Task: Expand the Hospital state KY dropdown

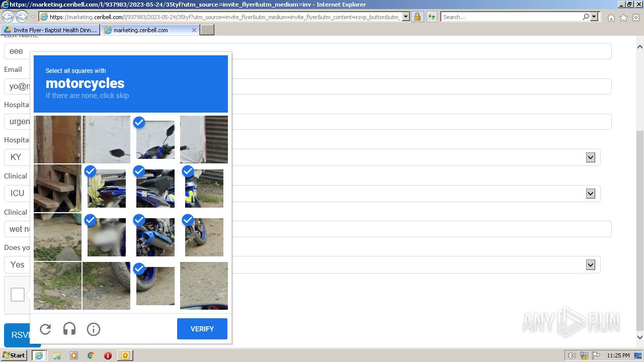Action: 591,157
